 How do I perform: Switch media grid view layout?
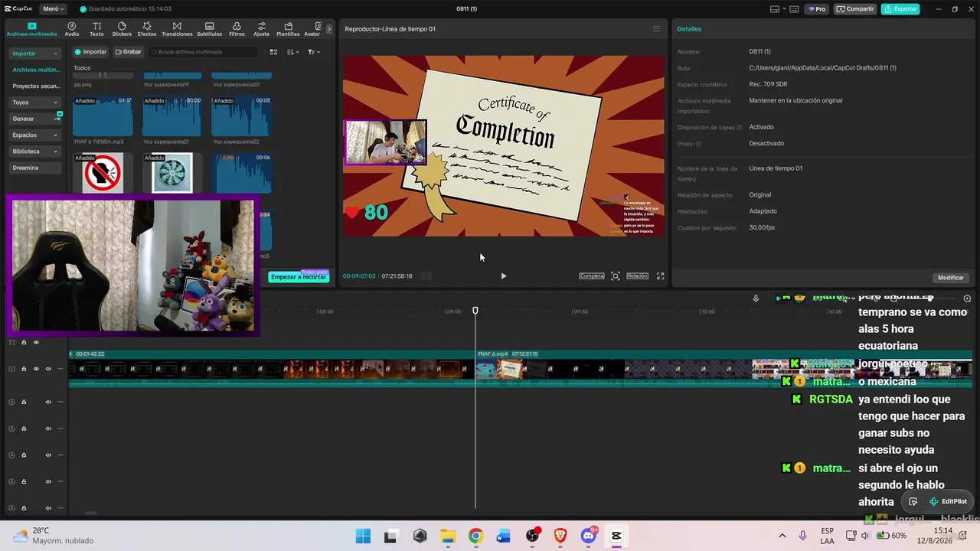(273, 52)
